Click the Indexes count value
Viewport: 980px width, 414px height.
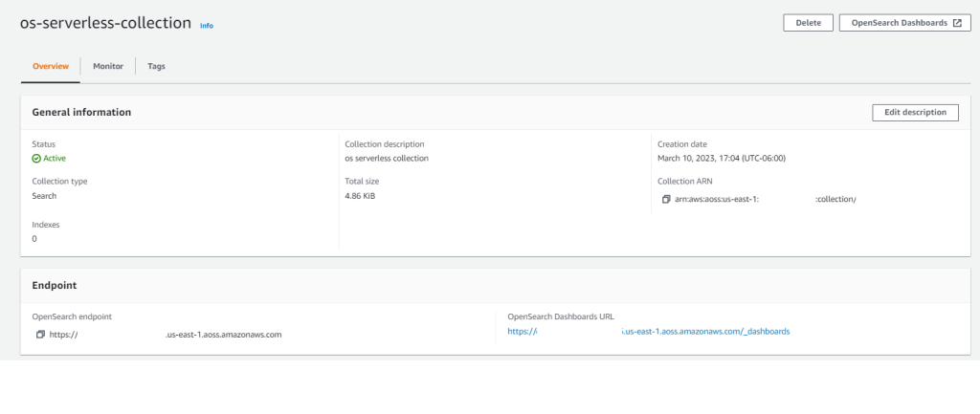[34, 239]
